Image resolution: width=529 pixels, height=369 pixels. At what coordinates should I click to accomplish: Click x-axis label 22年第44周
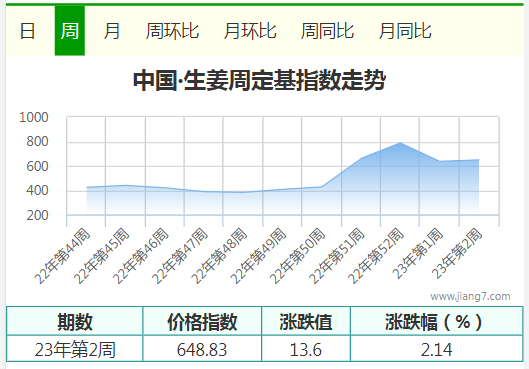tap(63, 256)
